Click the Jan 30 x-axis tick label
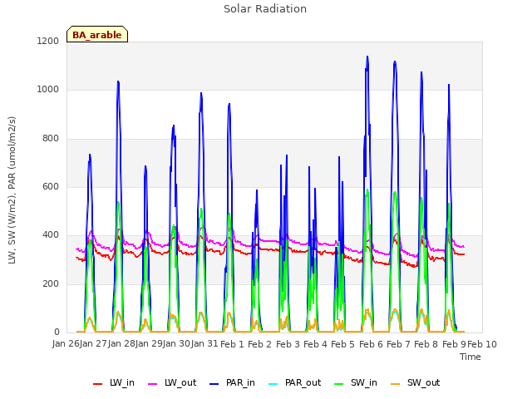Screen dimensions: 532x399 coord(177,344)
